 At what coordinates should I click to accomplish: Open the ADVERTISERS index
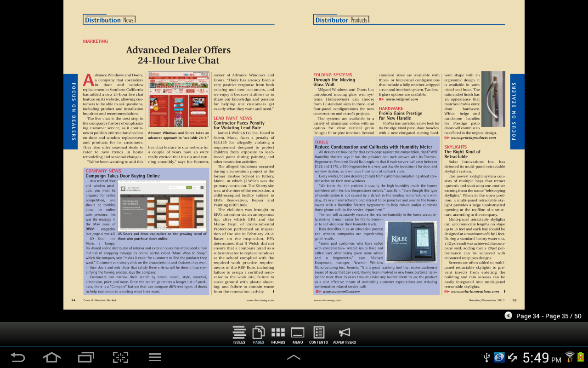[344, 335]
